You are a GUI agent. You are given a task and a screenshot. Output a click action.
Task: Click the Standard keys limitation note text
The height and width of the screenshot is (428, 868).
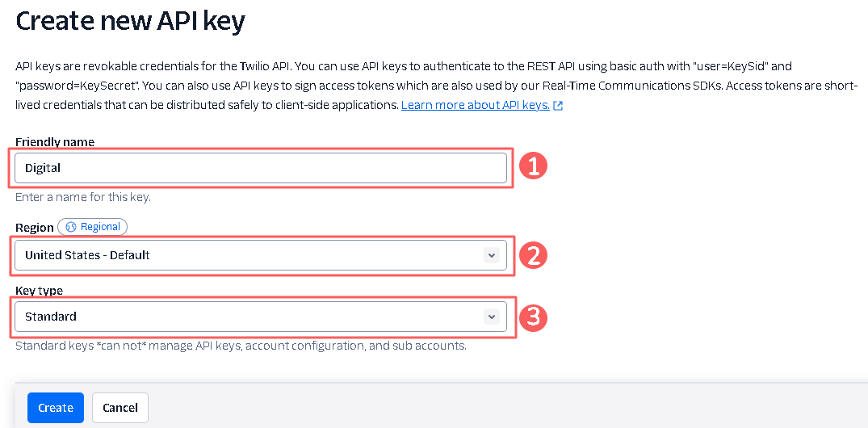tap(241, 346)
